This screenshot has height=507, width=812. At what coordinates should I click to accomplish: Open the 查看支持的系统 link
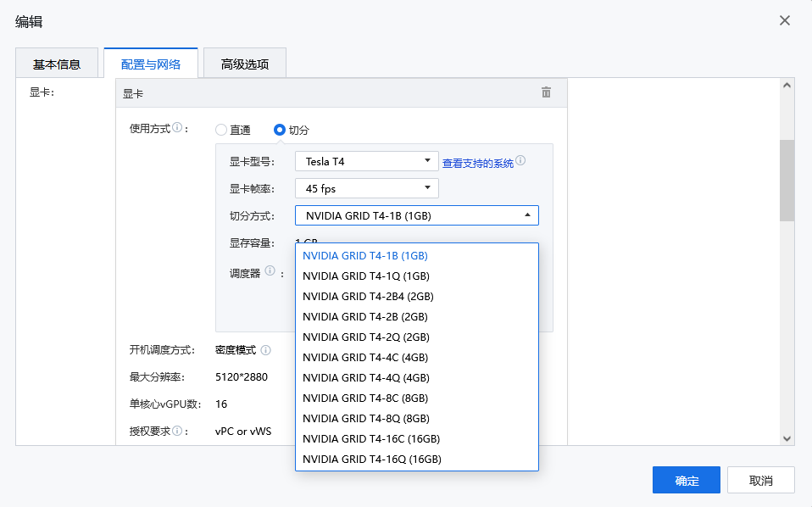point(477,163)
